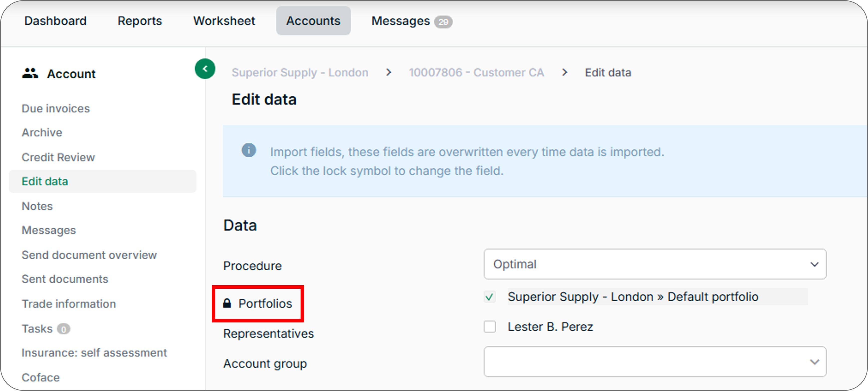The height and width of the screenshot is (391, 868).
Task: Go to Credit Review
Action: (58, 157)
